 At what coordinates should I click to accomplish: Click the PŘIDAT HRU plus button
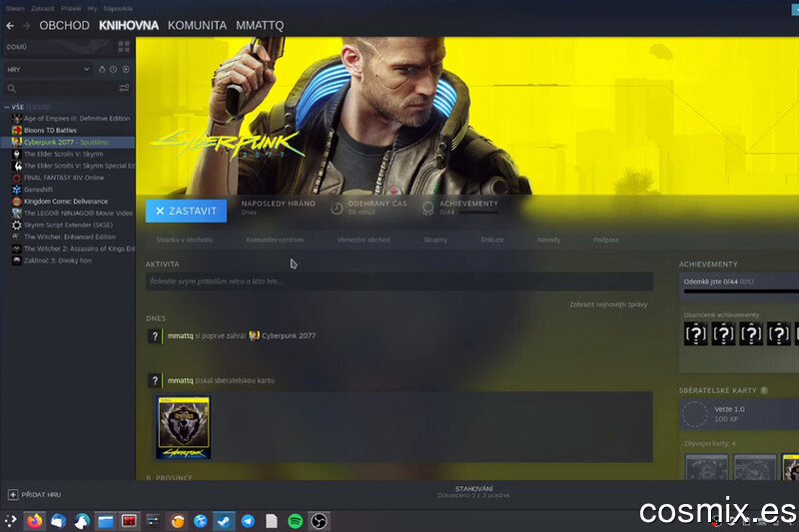(13, 494)
